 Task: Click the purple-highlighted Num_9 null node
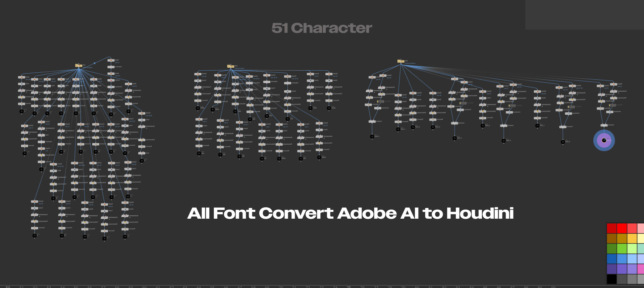point(604,140)
